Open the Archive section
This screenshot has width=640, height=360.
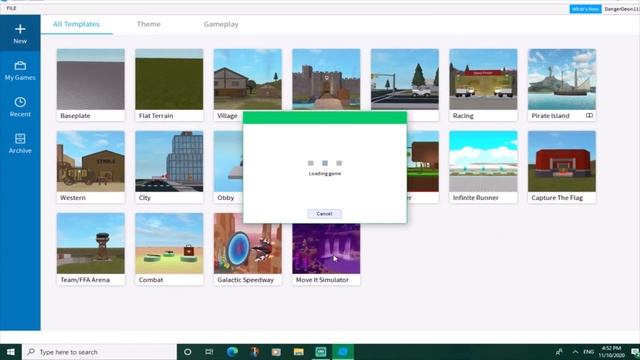point(20,144)
